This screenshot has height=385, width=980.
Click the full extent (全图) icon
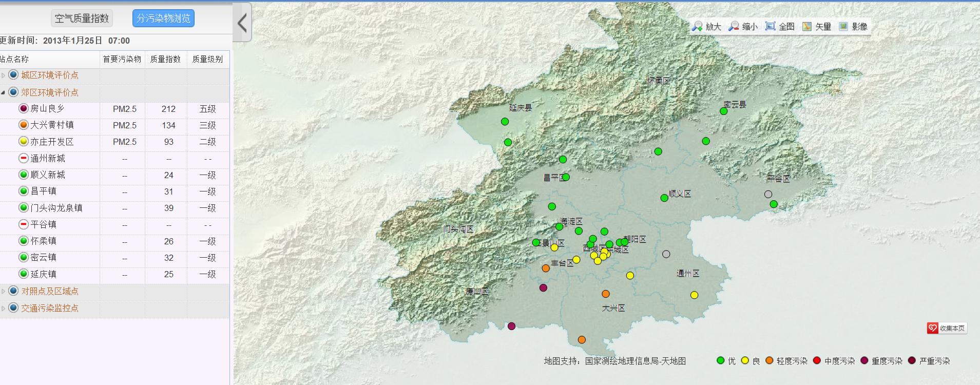point(770,27)
